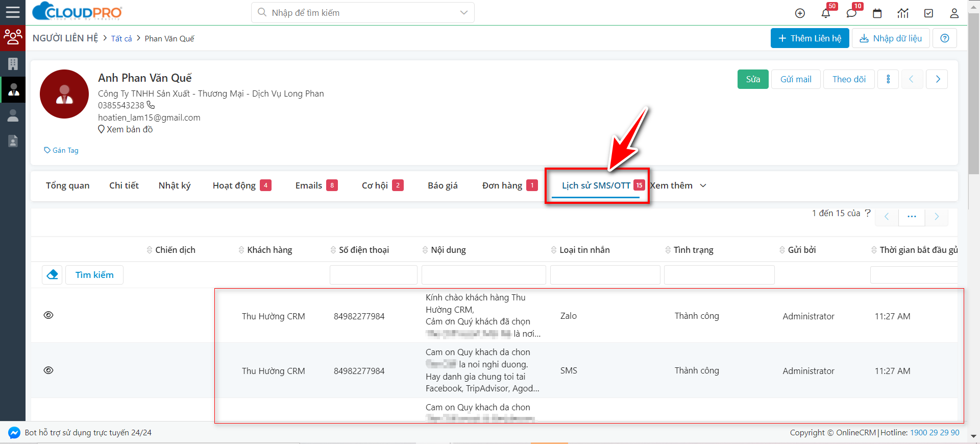Image resolution: width=980 pixels, height=444 pixels.
Task: Open the Messenger support bot icon
Action: pyautogui.click(x=14, y=433)
